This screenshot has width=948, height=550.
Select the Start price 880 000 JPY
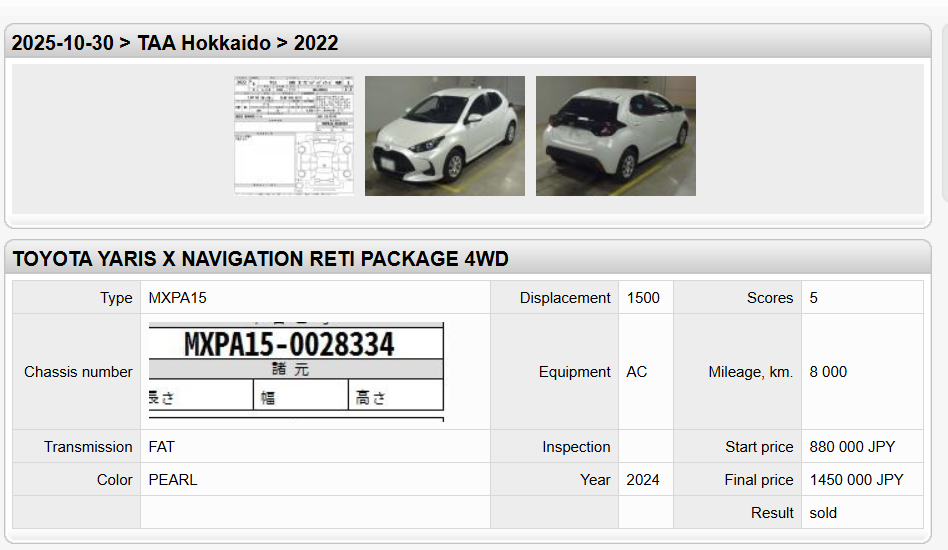(x=852, y=447)
